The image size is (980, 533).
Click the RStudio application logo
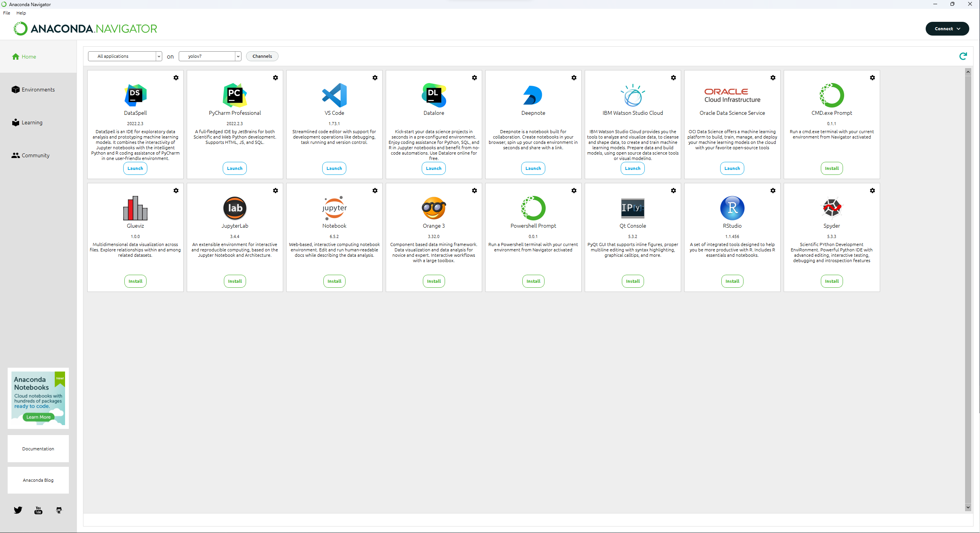732,208
